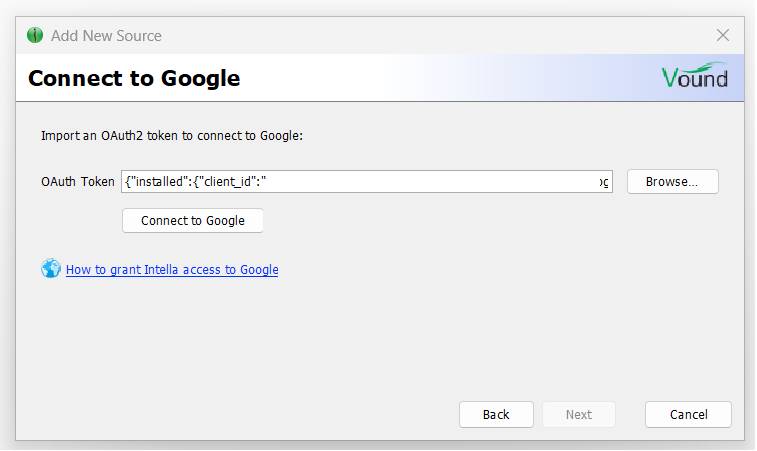Screen dimensions: 757x451
Task: Close the Add New Source dialog
Action: coord(722,35)
